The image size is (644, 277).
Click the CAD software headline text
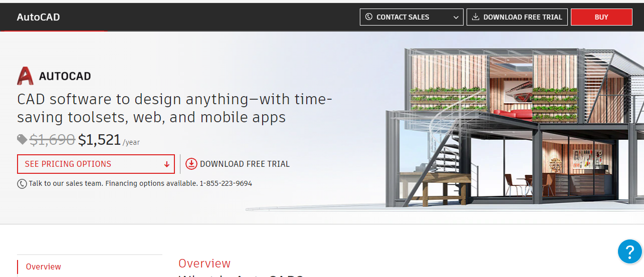point(174,108)
